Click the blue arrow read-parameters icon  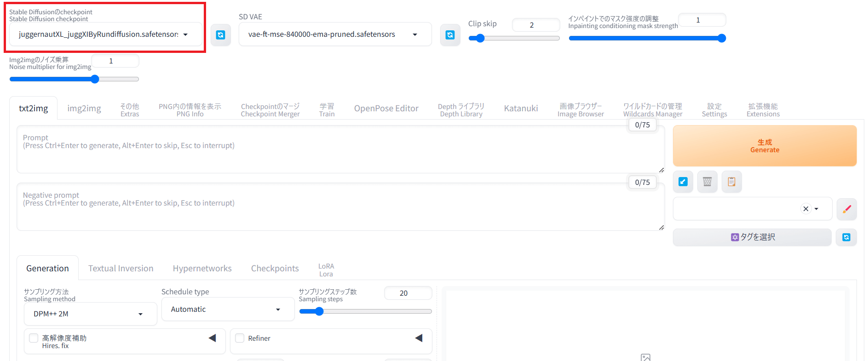(683, 182)
